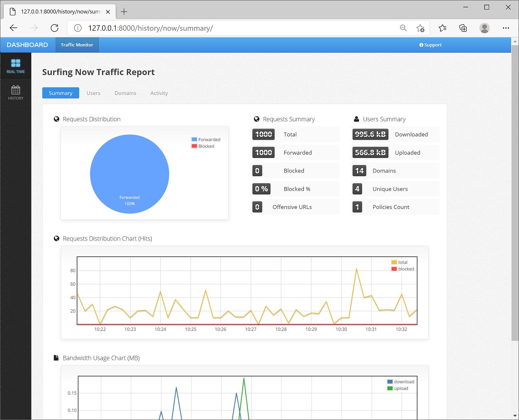The height and width of the screenshot is (420, 519).
Task: Click the Surfing Now Traffic Report heading
Action: (x=98, y=72)
